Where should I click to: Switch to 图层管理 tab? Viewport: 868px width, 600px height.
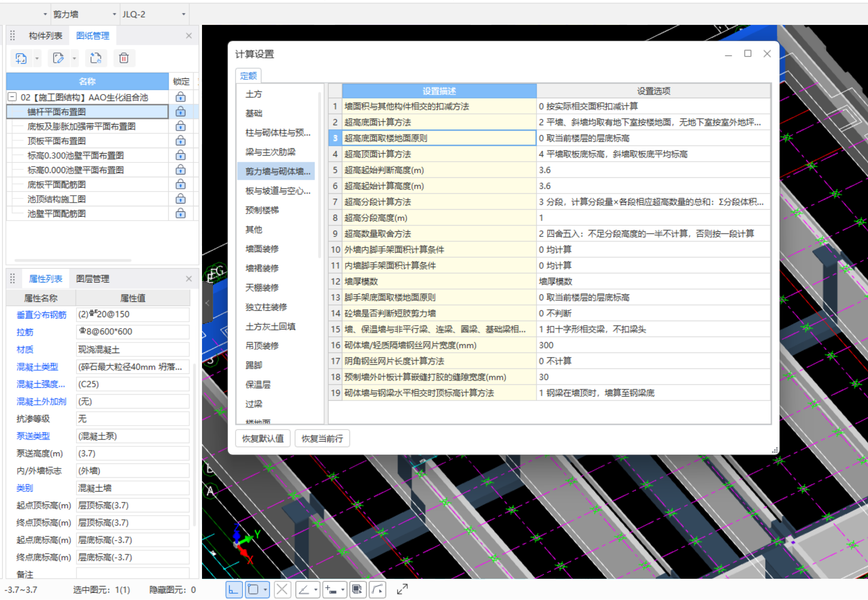(x=93, y=279)
